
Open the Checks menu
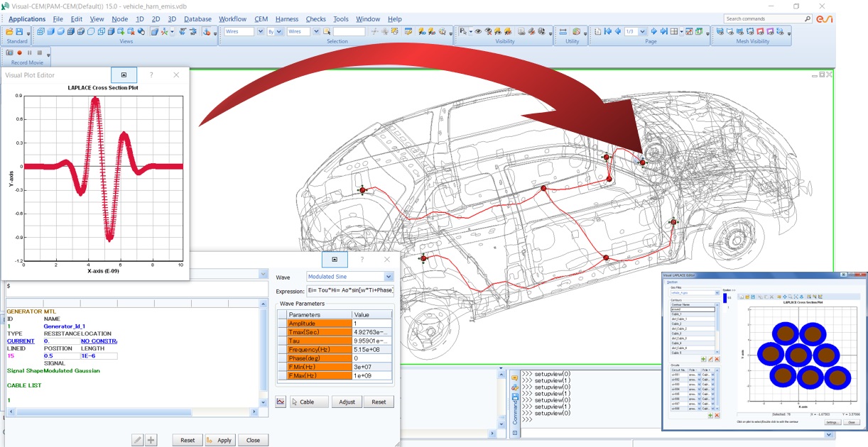[315, 19]
